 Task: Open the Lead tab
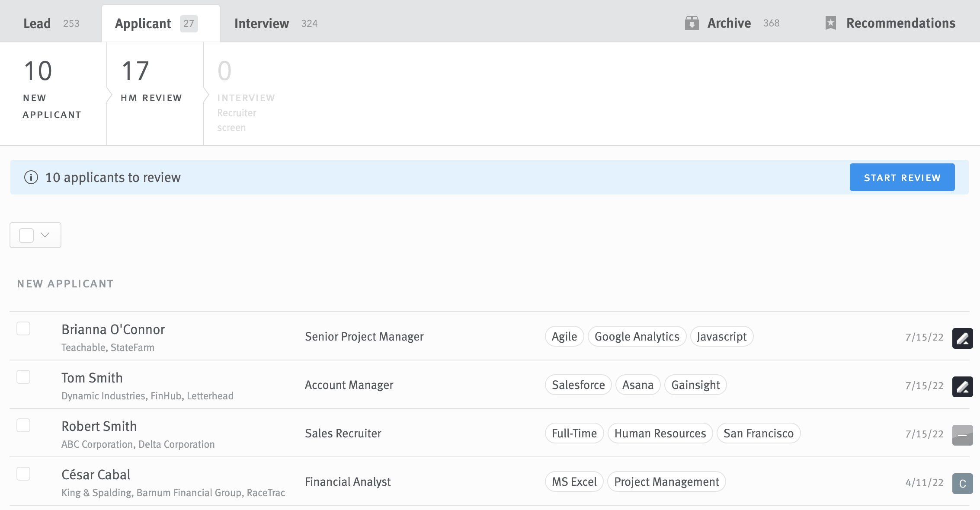tap(37, 23)
